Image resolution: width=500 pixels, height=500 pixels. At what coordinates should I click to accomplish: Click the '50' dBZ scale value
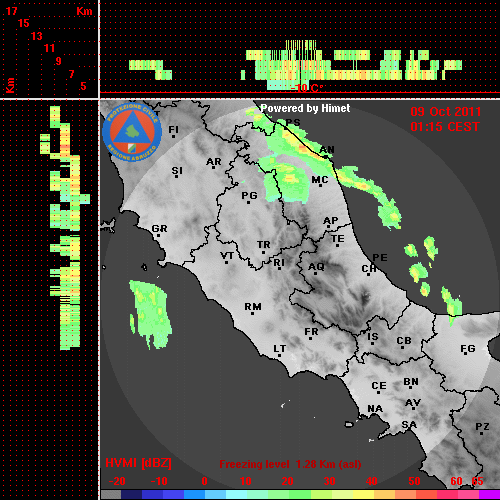[414, 481]
